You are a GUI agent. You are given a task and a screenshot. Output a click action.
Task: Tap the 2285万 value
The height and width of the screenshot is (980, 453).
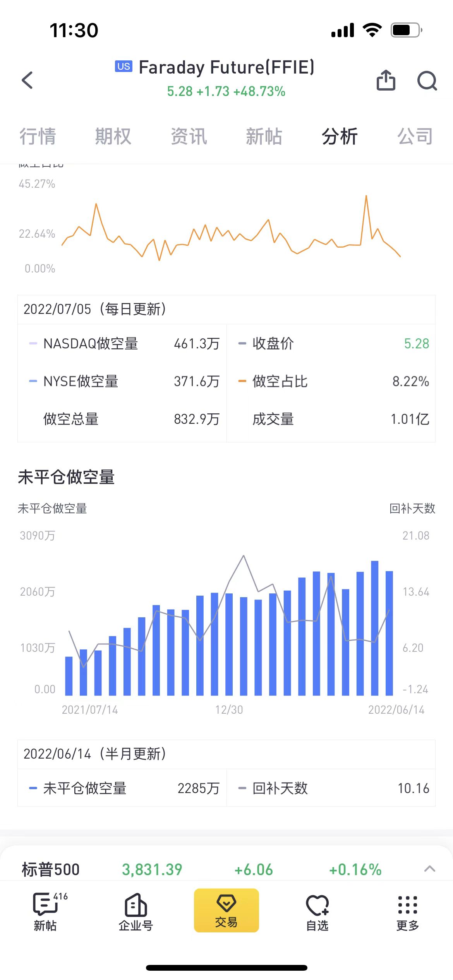(199, 788)
